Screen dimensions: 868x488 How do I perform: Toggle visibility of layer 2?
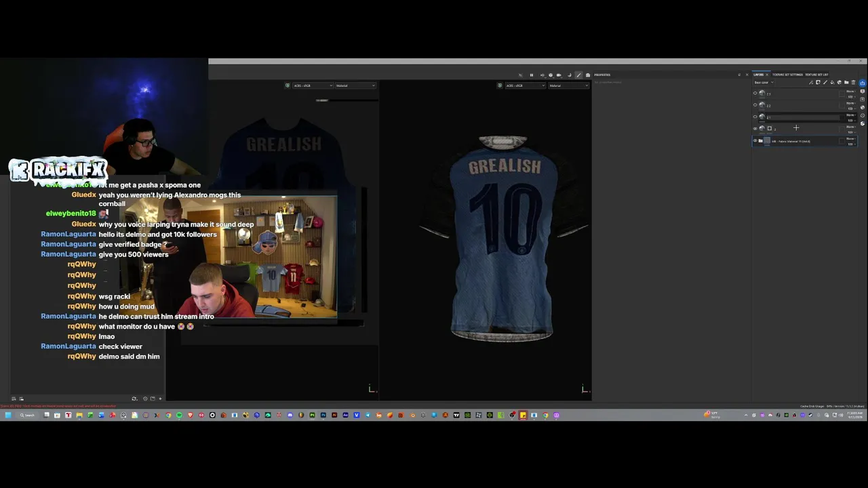coord(755,129)
